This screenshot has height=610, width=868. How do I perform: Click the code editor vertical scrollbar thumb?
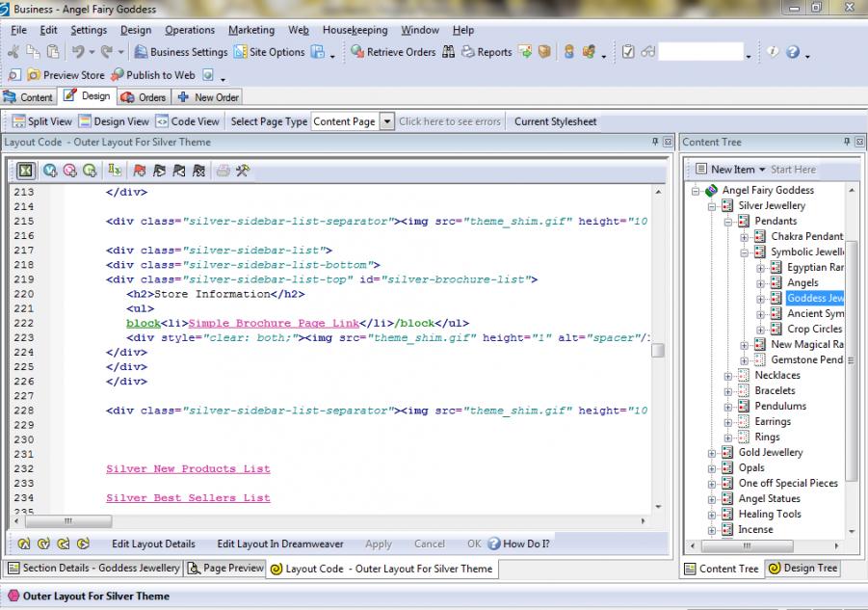657,350
